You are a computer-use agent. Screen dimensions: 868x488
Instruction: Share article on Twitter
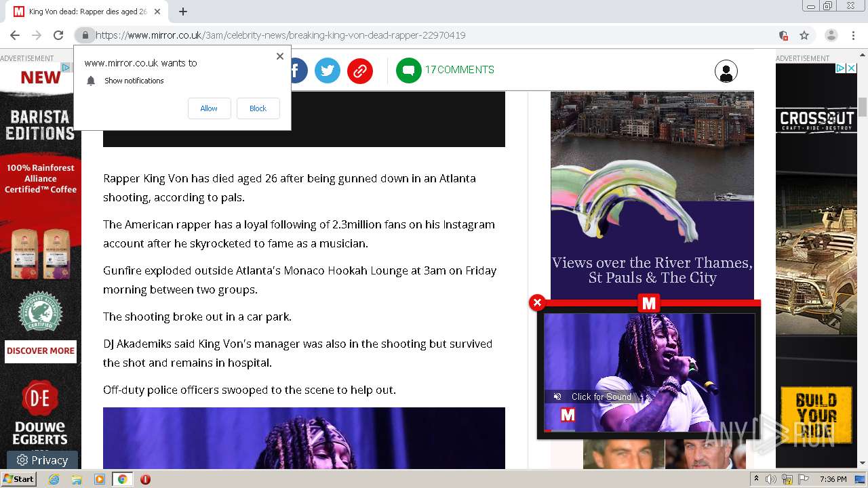(x=328, y=70)
